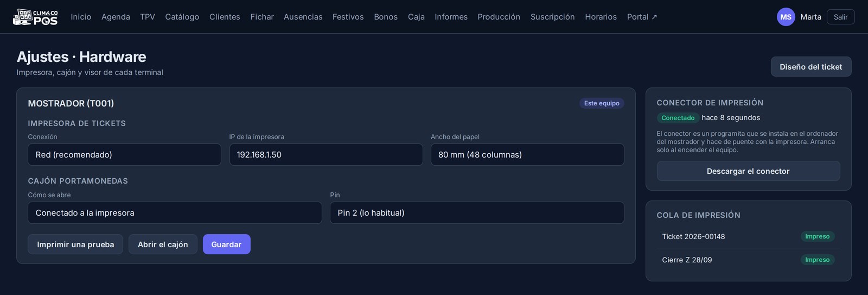Open the Portal external link
Image resolution: width=868 pixels, height=295 pixels.
[x=642, y=17]
